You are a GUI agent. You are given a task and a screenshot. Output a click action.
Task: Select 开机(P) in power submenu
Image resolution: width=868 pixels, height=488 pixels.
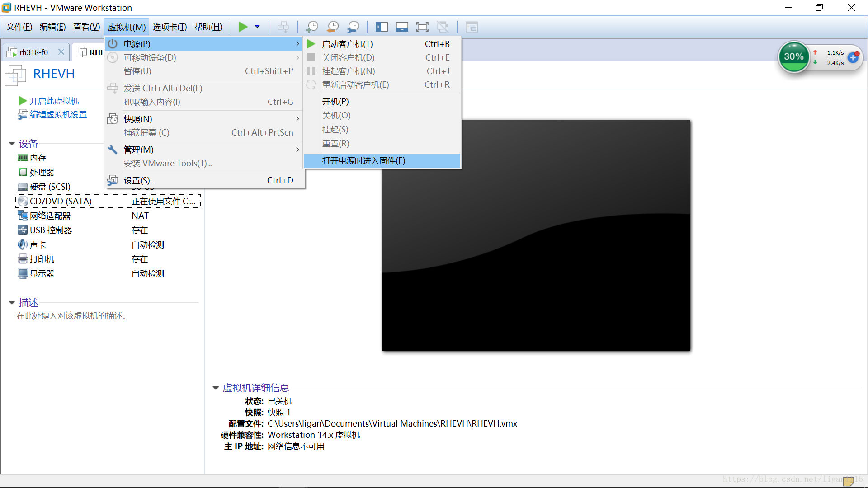pos(382,102)
